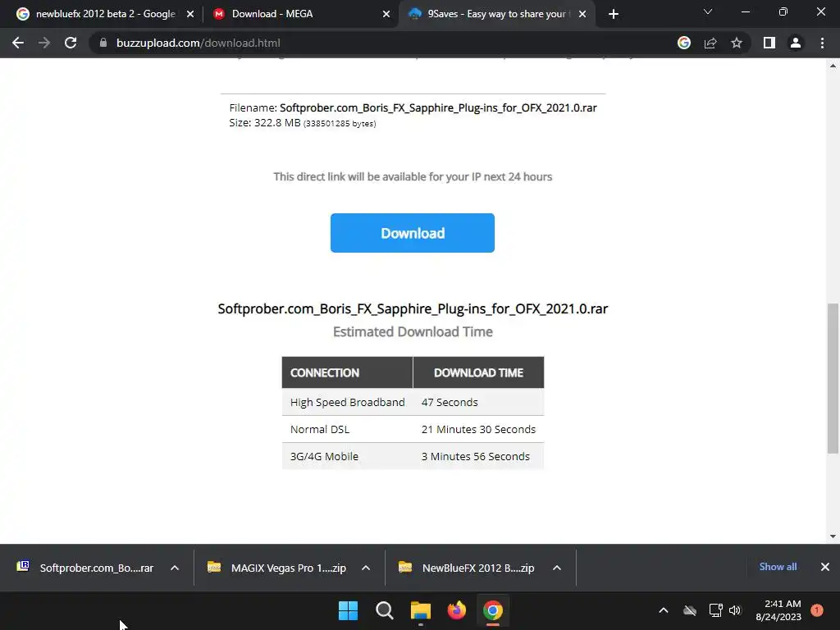Show hidden system tray icons
This screenshot has width=840, height=630.
(663, 610)
